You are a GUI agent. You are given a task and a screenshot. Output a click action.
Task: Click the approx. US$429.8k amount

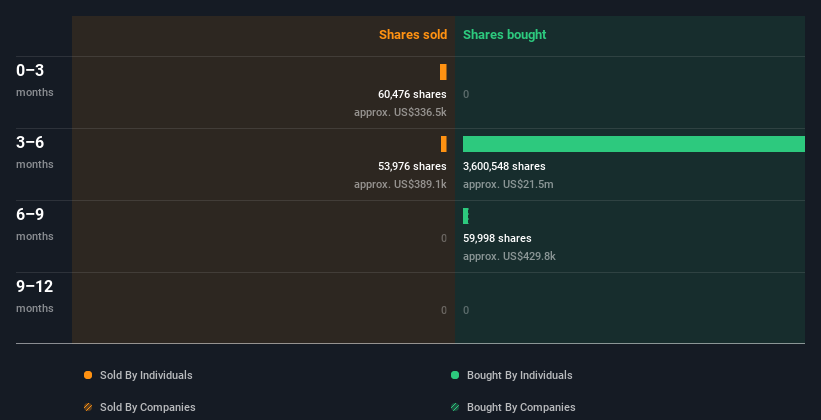tap(509, 256)
